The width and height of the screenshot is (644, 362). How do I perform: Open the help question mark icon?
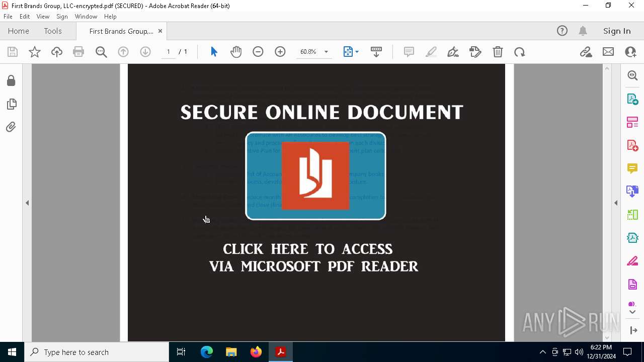click(562, 31)
